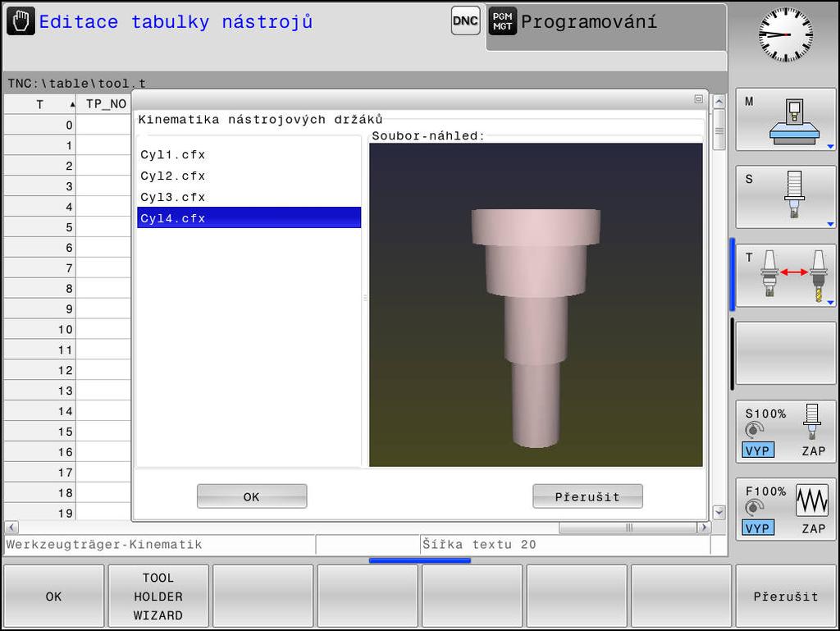Click the tool holder 3D preview image
840x631 pixels.
[536, 304]
